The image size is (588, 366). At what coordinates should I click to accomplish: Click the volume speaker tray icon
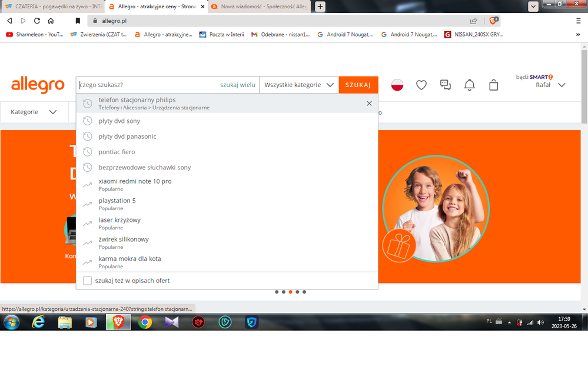(540, 322)
